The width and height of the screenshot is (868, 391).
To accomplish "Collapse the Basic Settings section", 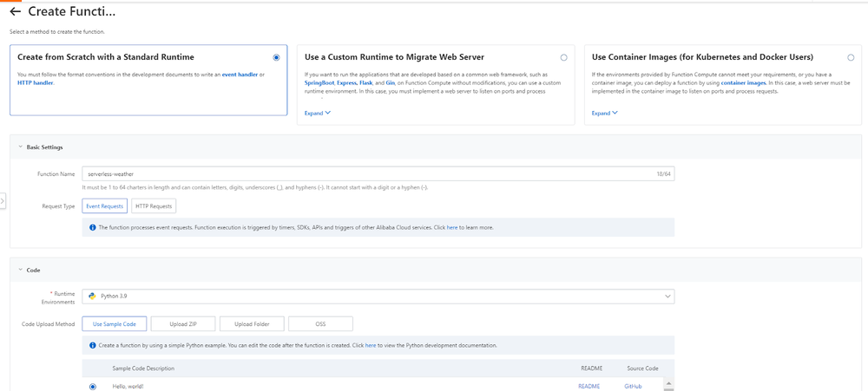I will coord(20,147).
